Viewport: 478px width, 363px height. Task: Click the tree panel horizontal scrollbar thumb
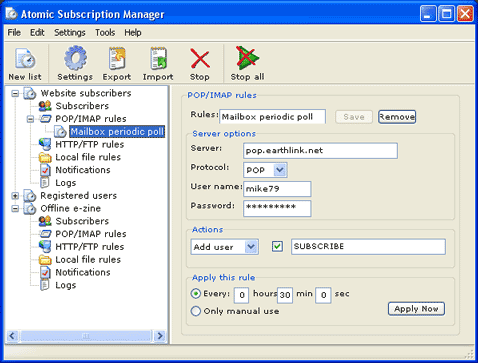[86, 336]
